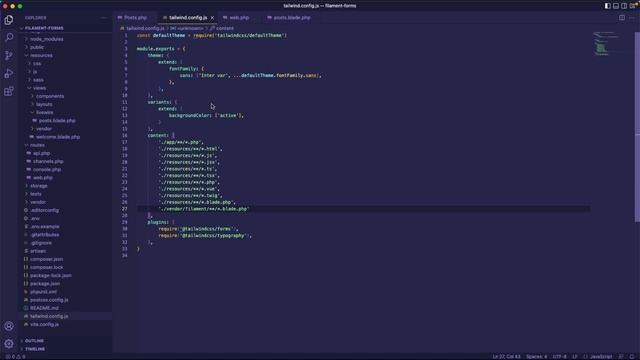Screen dimensions: 640x360
Task: Change JavaScript language mode in status bar
Action: [601, 356]
